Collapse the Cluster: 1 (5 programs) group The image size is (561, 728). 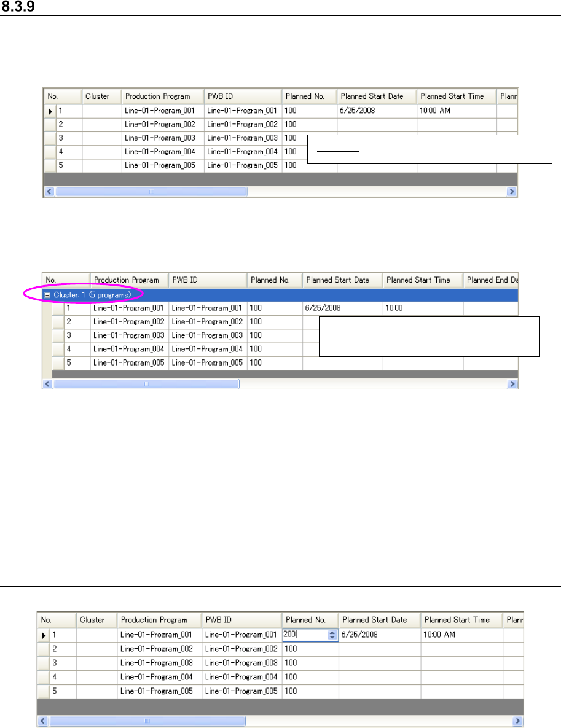47,296
